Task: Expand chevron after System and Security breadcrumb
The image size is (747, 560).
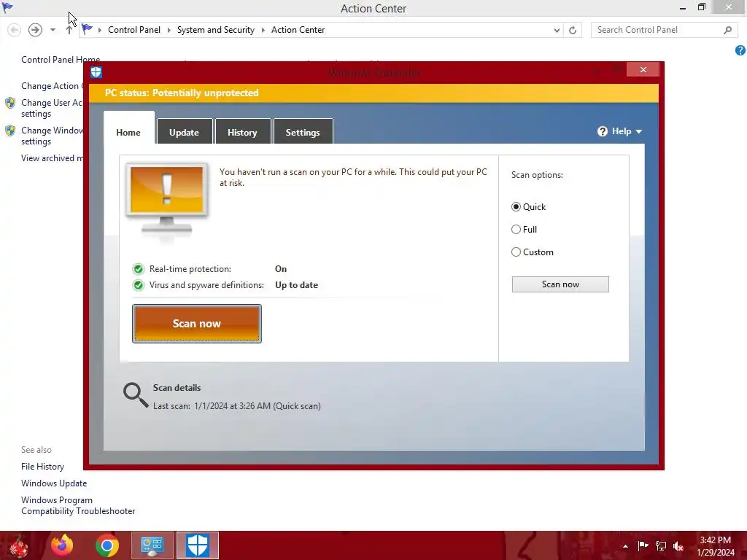Action: click(x=263, y=30)
